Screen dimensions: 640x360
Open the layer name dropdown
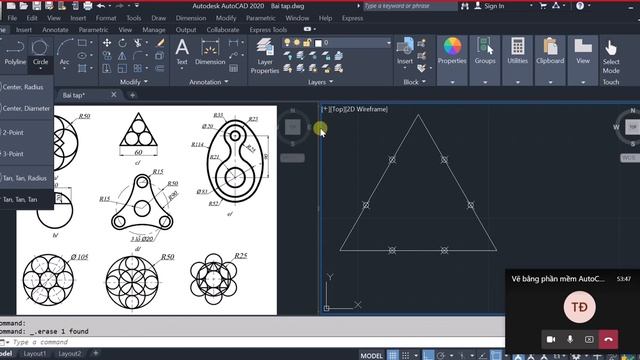pyautogui.click(x=388, y=42)
